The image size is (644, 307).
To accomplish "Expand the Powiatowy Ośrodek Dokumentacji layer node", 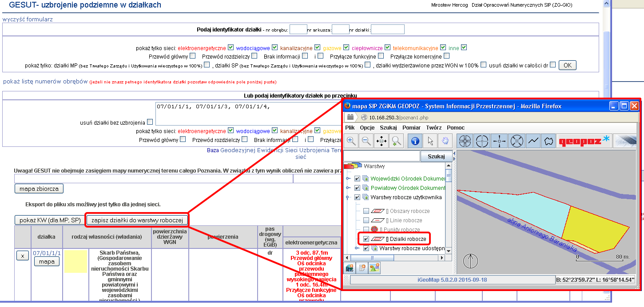I will [348, 188].
